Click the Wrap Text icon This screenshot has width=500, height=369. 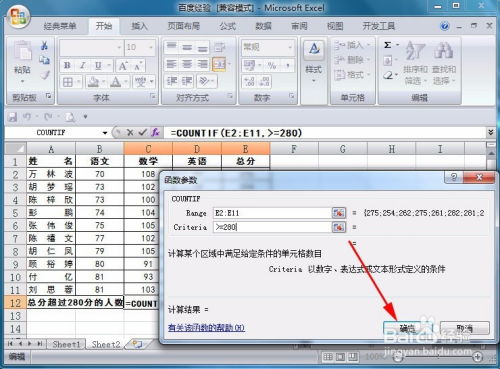tap(219, 47)
